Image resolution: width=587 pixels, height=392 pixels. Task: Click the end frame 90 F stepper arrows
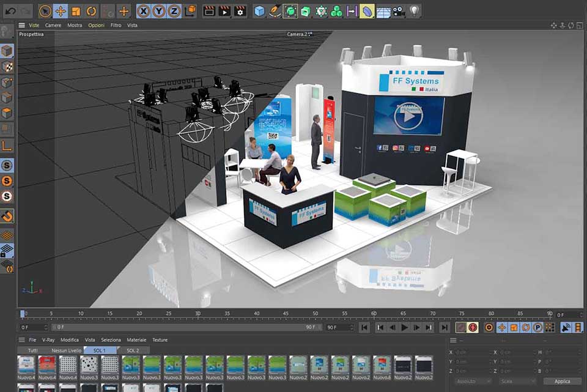352,328
